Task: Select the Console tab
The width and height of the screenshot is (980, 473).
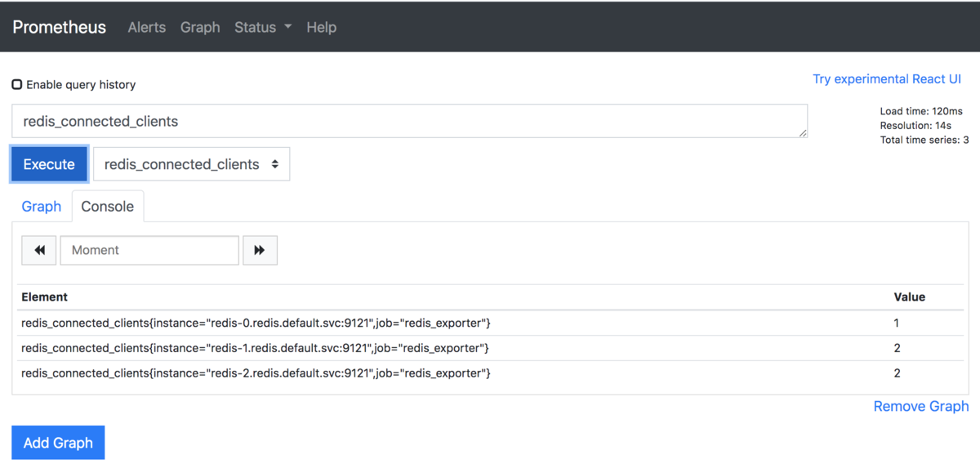Action: [x=108, y=206]
